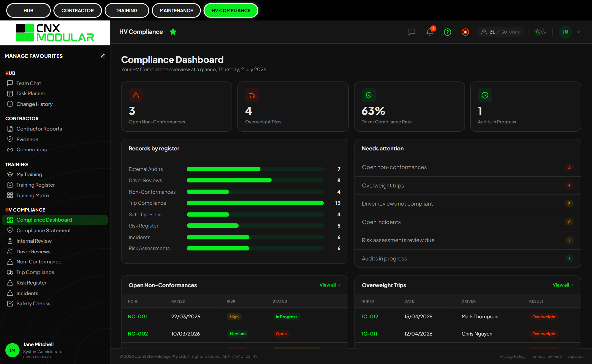Click 'Overweight trips' attention row

[x=468, y=186]
